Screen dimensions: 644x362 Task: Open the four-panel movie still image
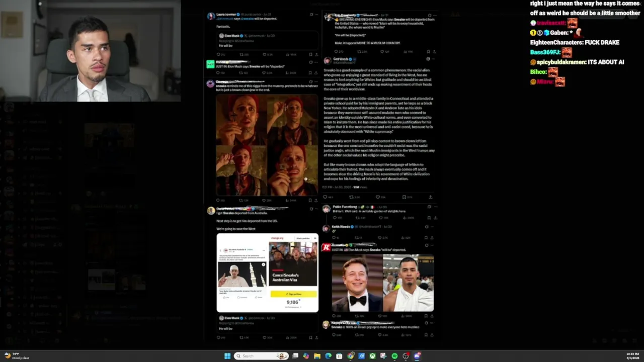(267, 144)
